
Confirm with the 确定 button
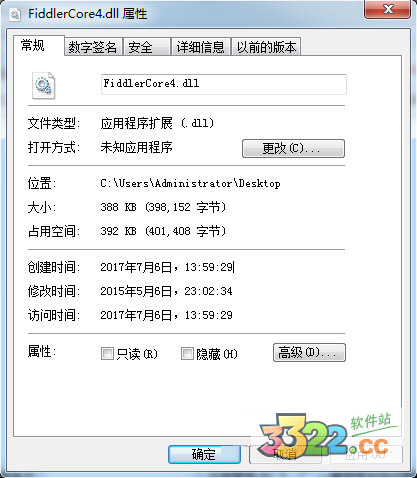[x=204, y=454]
